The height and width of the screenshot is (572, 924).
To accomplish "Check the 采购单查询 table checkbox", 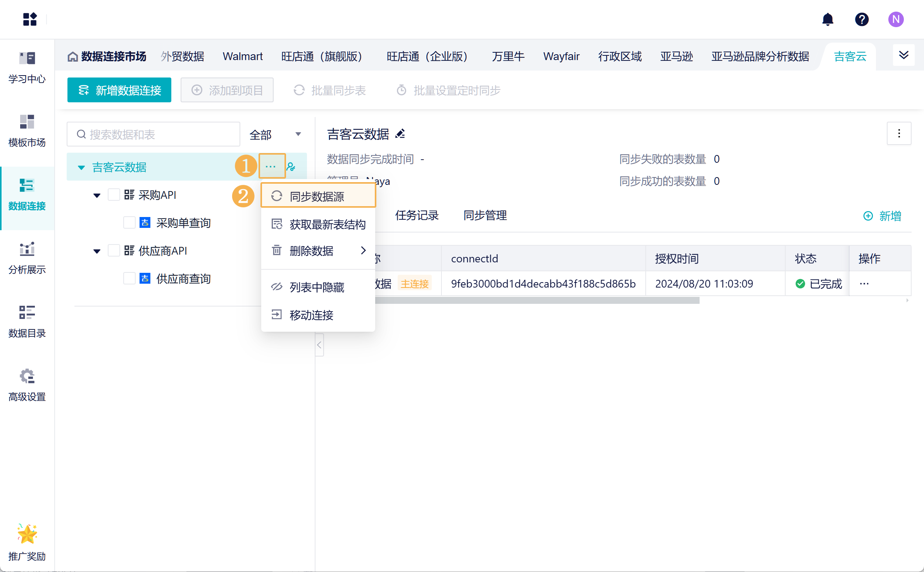I will [x=129, y=223].
